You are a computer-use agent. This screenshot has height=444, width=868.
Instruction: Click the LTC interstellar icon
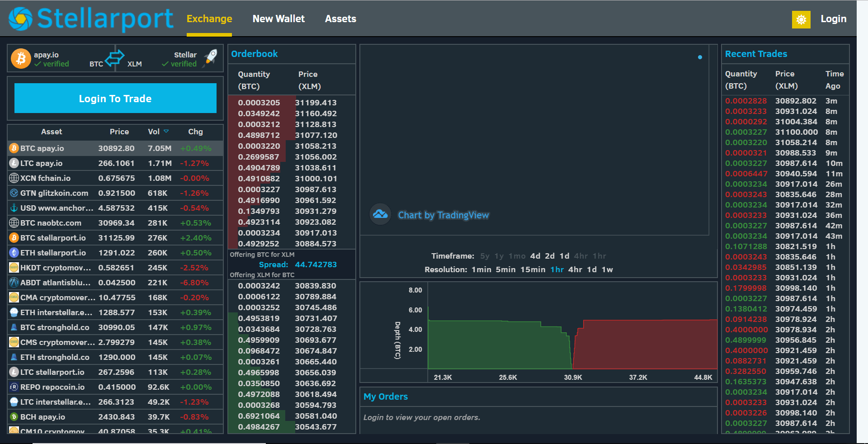[x=14, y=402]
